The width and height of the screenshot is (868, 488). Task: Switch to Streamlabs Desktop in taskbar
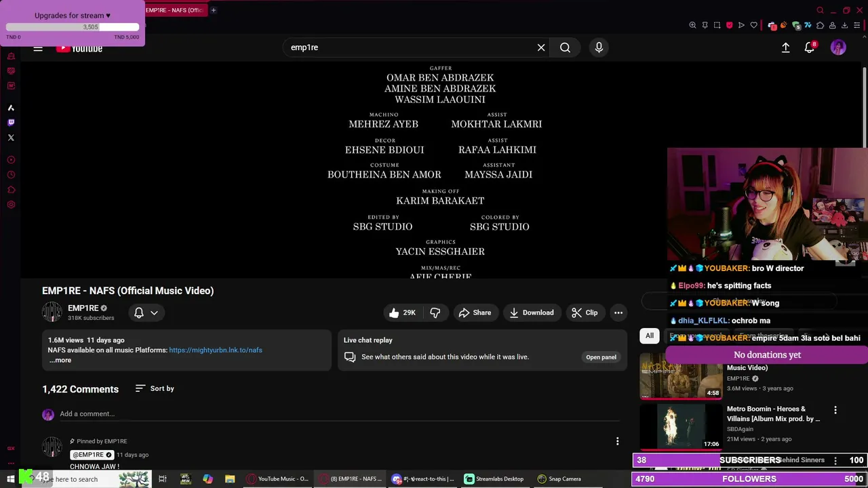[x=494, y=479]
